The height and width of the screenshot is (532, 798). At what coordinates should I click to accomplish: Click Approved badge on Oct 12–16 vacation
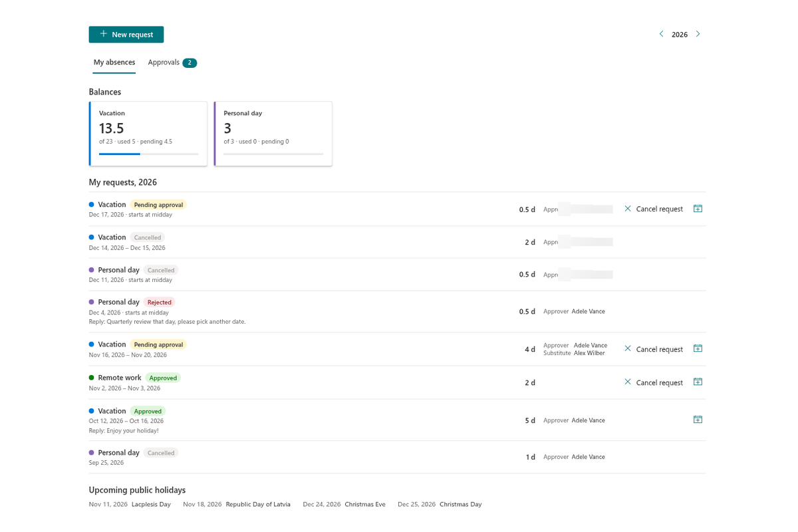click(x=148, y=411)
